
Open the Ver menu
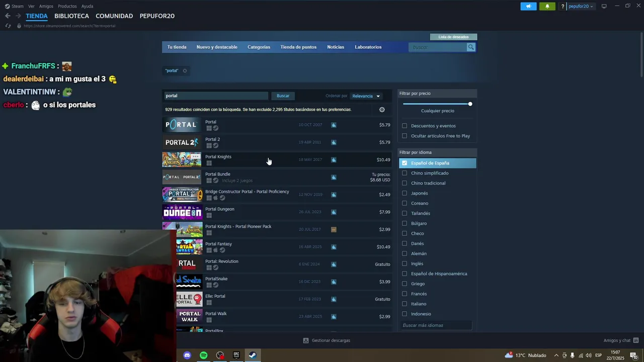pyautogui.click(x=31, y=6)
